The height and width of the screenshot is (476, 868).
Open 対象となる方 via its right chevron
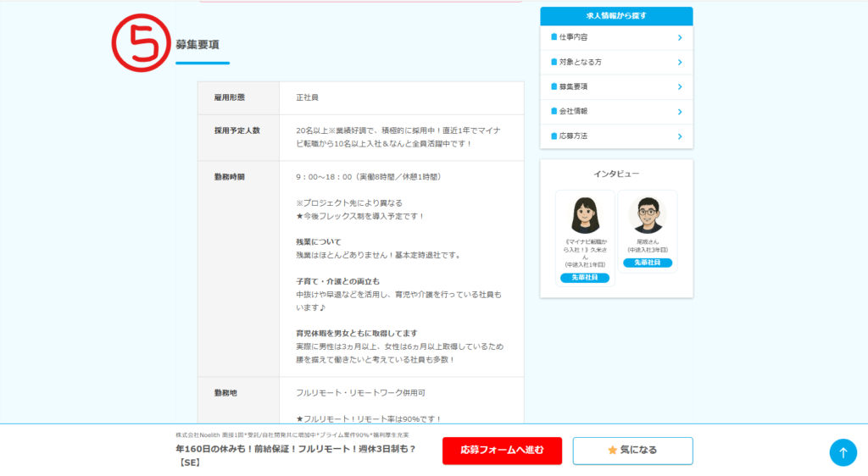[x=680, y=62]
